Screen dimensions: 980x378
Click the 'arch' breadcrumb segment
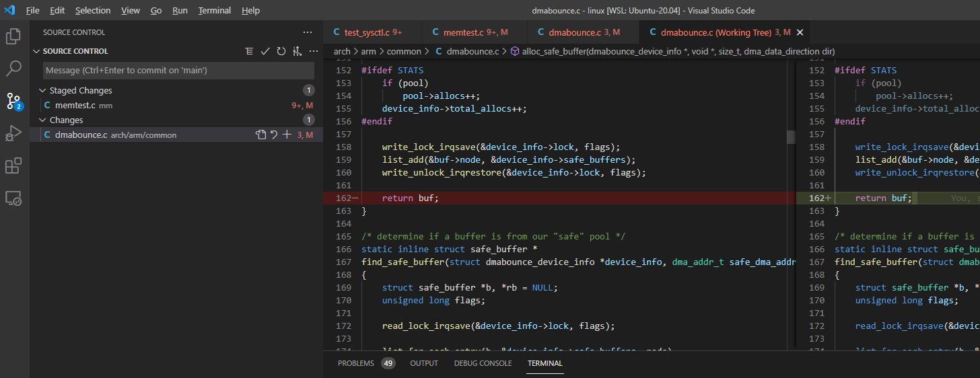pyautogui.click(x=342, y=51)
